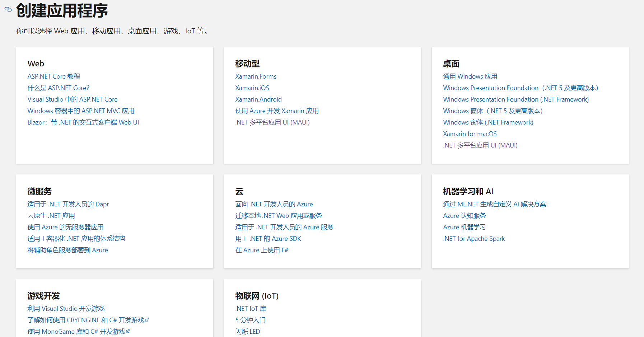Screen dimensions: 644x337
Task: Open ASP.NET Core 教程 link
Action: 54,76
